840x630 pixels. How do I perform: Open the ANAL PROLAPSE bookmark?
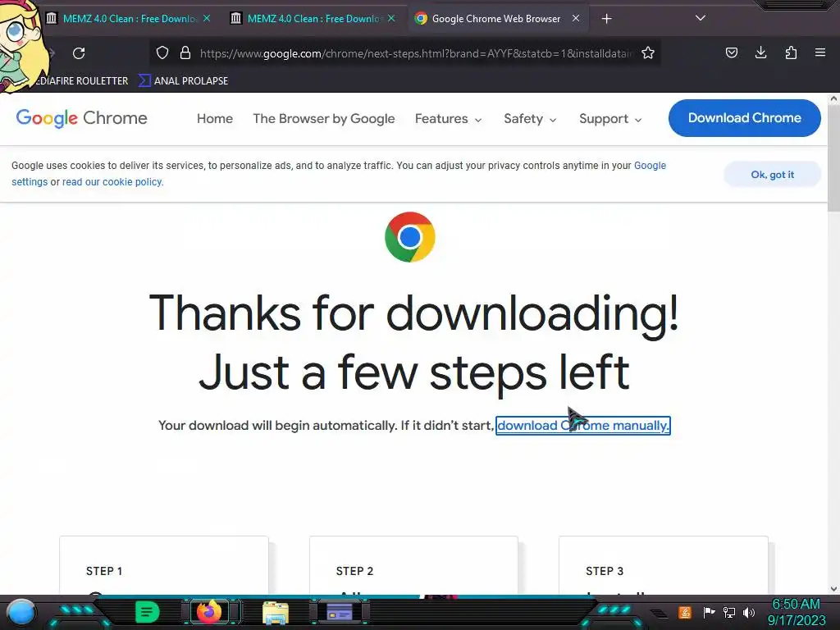(x=184, y=81)
